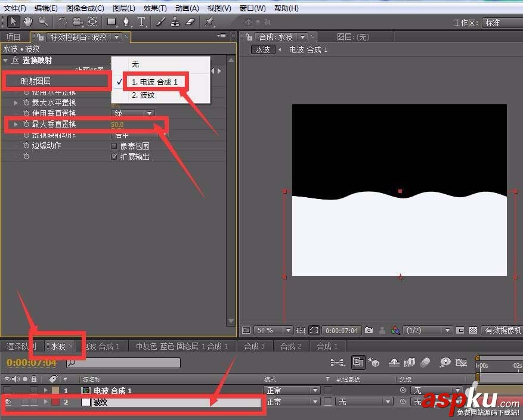Toggle lock on 波纹 layer
This screenshot has width=523, height=420.
click(33, 402)
